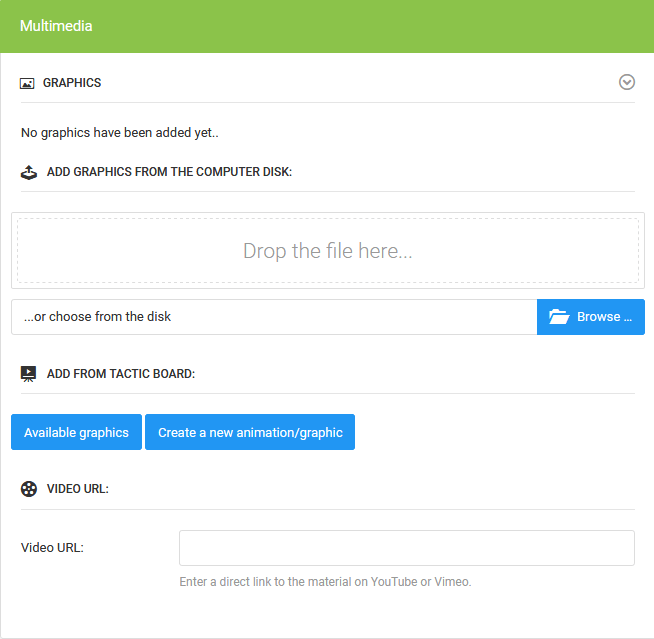Viewport: 654px width, 639px height.
Task: Focus the Video URL text field
Action: click(406, 548)
